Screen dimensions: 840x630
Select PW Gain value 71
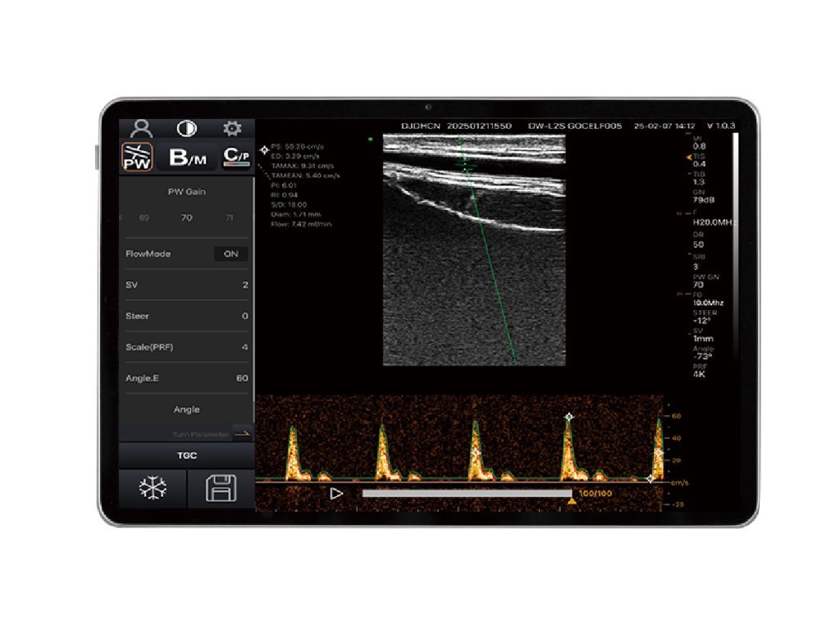point(229,218)
